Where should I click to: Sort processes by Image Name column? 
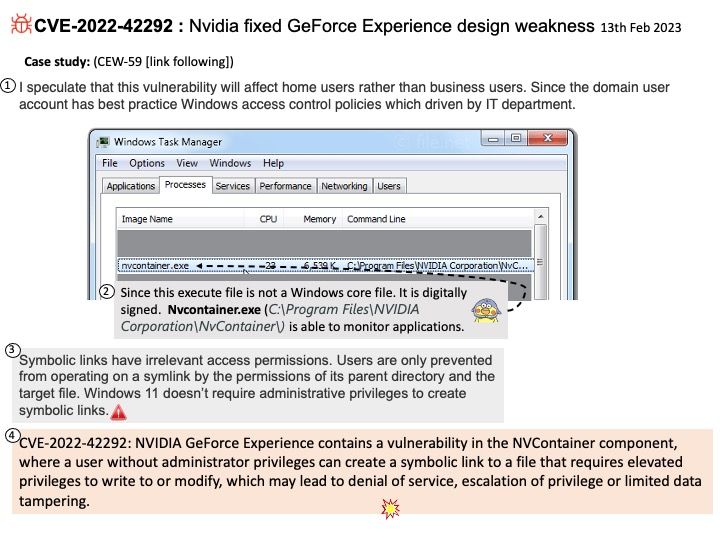tap(147, 218)
